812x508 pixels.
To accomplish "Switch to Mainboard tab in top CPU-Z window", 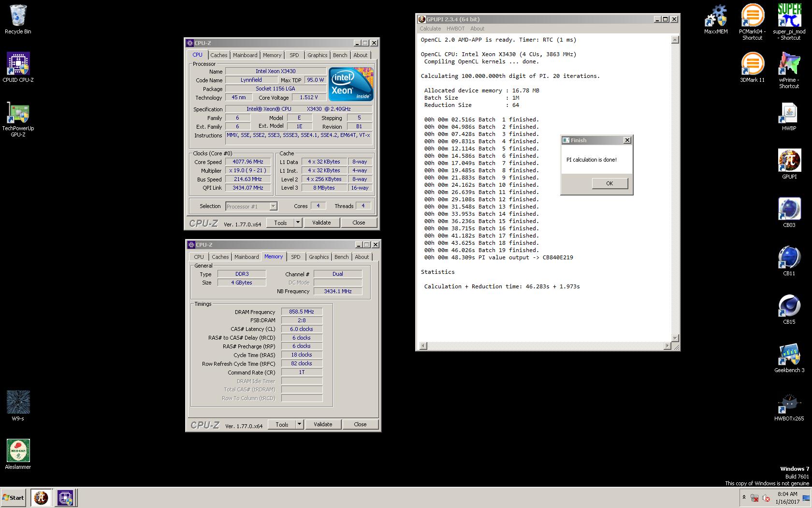I will (245, 55).
